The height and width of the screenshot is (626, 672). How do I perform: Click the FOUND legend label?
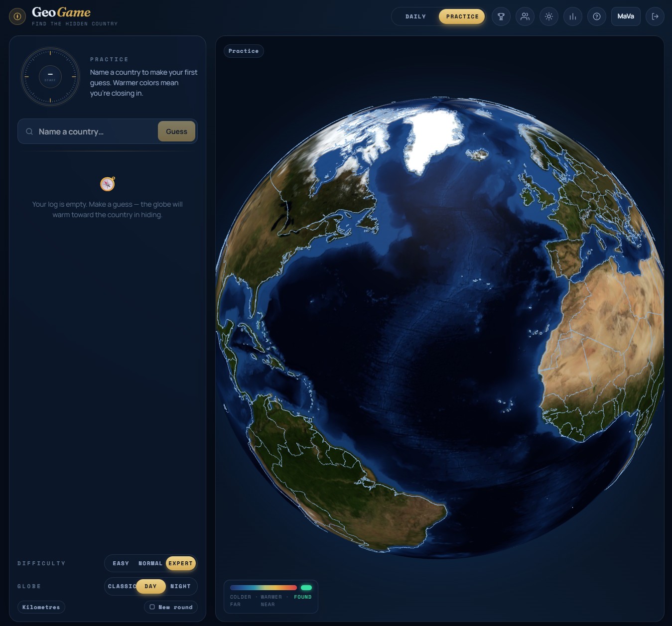coord(302,597)
